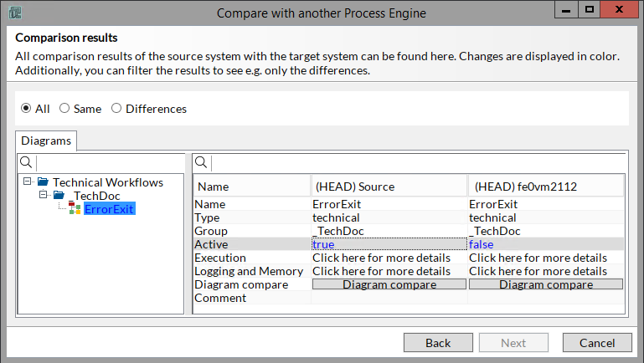Open Diagram compare for Source column

tap(389, 284)
